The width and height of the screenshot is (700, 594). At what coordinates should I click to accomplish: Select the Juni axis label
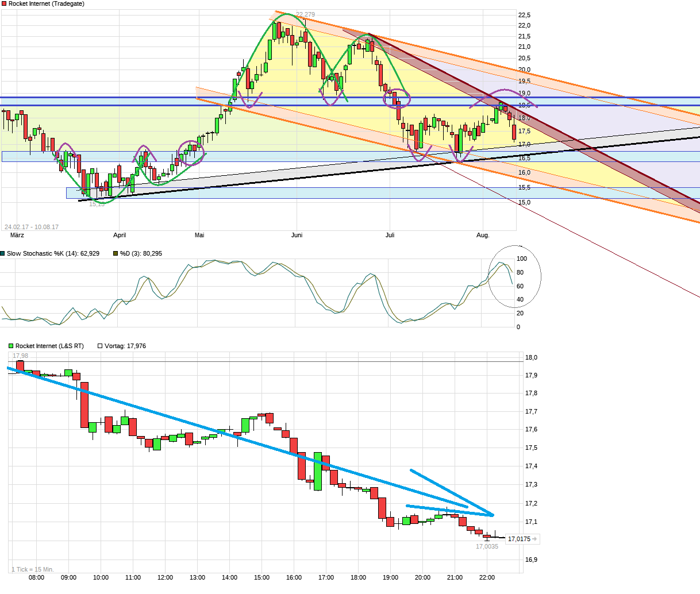(296, 235)
